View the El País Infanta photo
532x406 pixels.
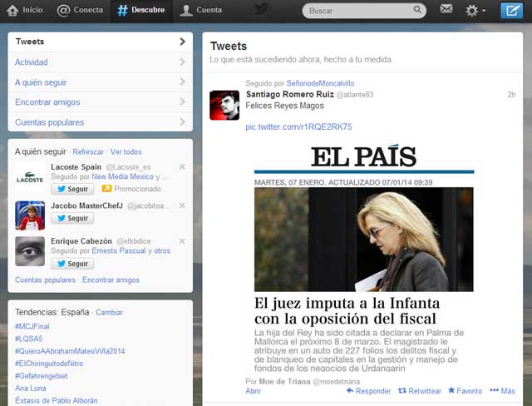pyautogui.click(x=364, y=240)
